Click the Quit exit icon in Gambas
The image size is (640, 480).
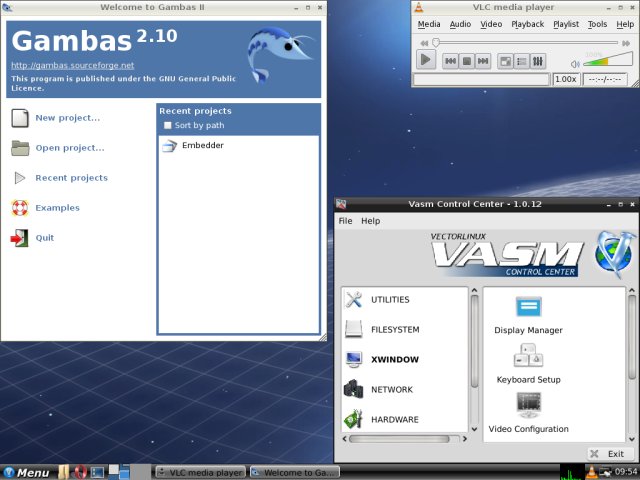20,238
